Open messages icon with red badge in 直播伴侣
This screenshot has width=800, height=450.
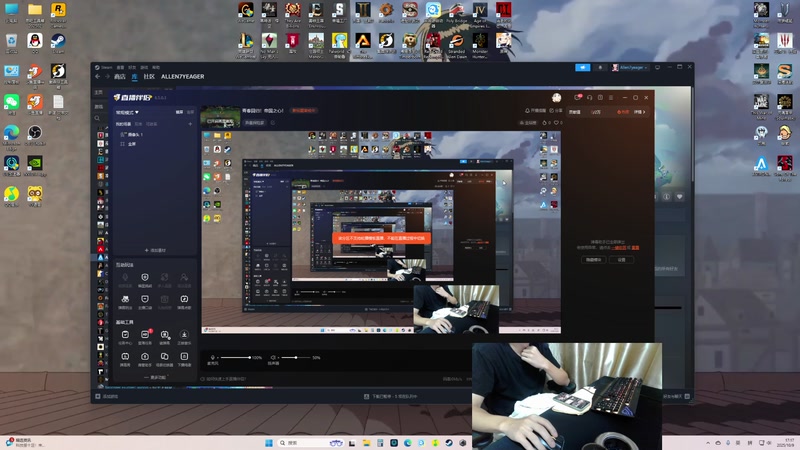tap(578, 97)
